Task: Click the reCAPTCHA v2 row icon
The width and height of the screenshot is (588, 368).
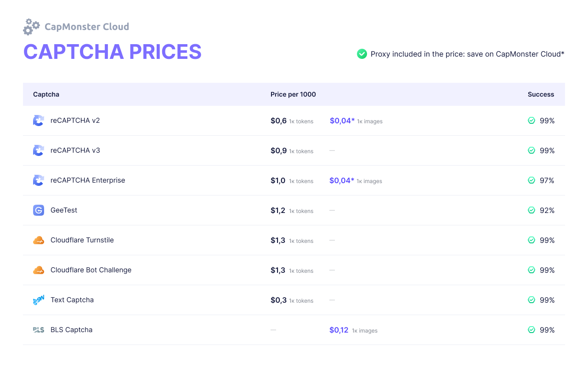Action: point(39,121)
